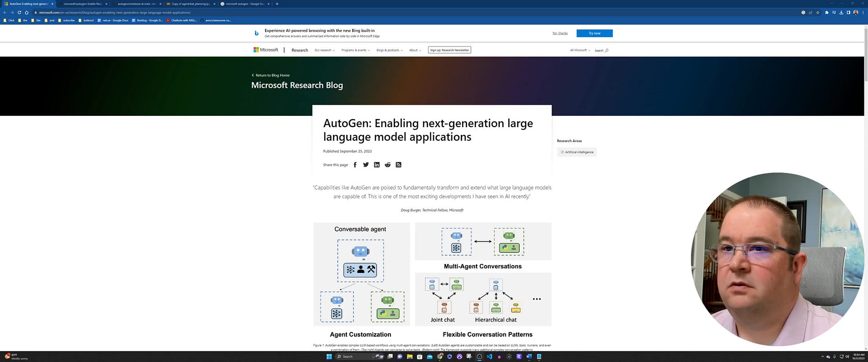Share article on LinkedIn
Viewport: 868px width, 362px height.
pyautogui.click(x=377, y=165)
